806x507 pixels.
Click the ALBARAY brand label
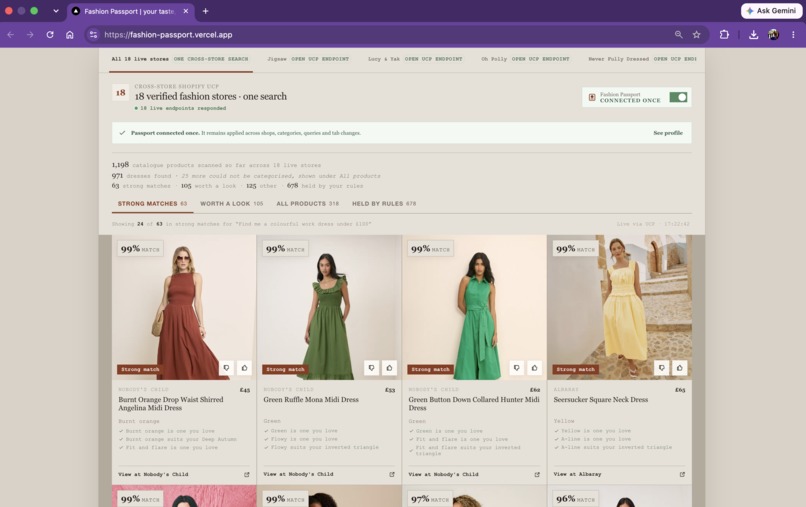566,389
